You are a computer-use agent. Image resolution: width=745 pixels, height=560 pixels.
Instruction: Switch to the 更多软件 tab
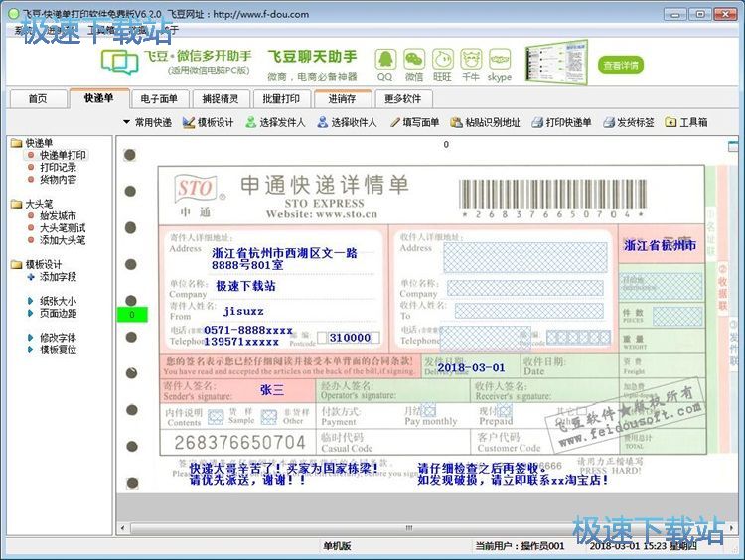pos(403,99)
